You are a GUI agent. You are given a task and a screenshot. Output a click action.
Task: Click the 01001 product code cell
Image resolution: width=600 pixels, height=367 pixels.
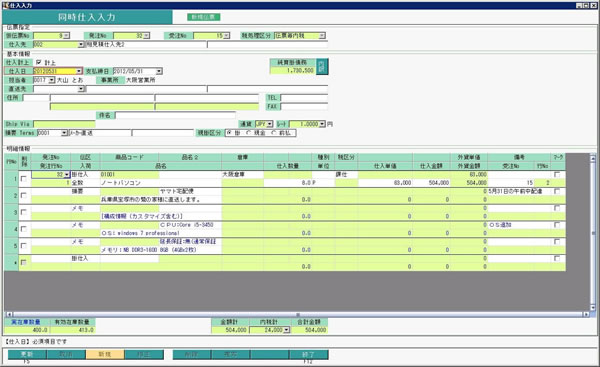(129, 175)
